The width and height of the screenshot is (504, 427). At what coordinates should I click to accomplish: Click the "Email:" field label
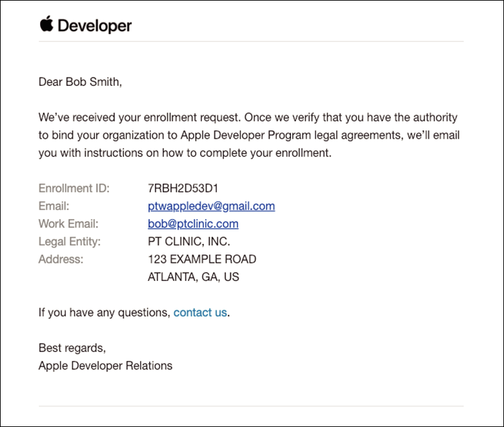click(x=54, y=206)
